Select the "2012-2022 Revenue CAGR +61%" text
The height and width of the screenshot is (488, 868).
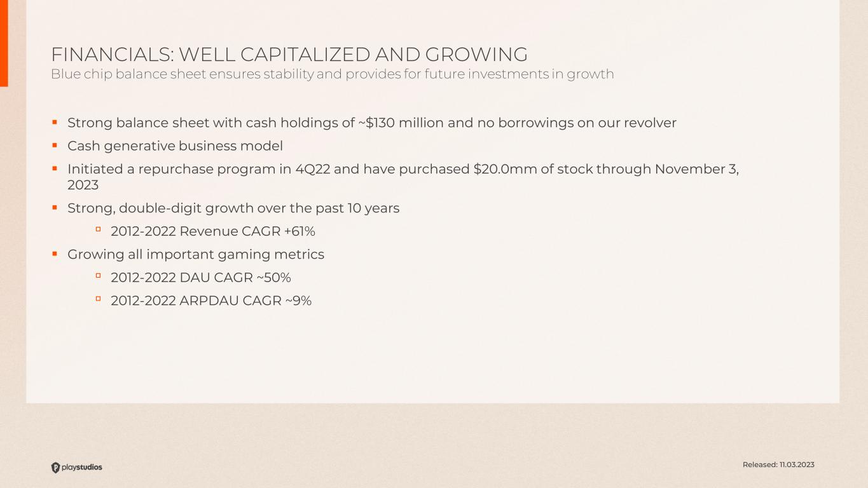point(213,231)
